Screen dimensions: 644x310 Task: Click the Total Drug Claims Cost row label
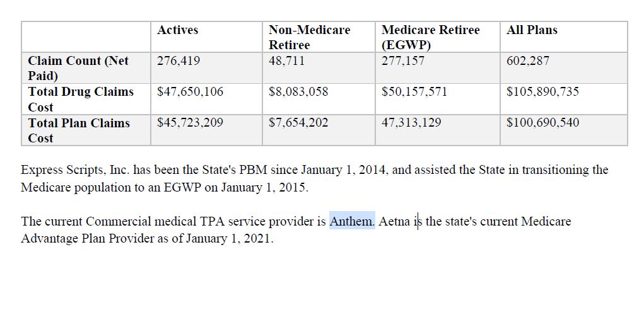click(x=81, y=99)
